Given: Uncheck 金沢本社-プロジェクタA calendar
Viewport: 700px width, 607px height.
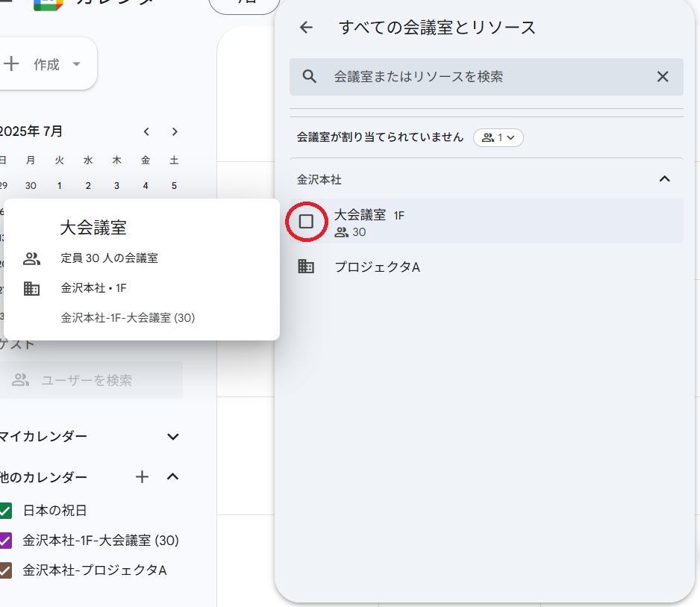Looking at the screenshot, I should [x=5, y=570].
